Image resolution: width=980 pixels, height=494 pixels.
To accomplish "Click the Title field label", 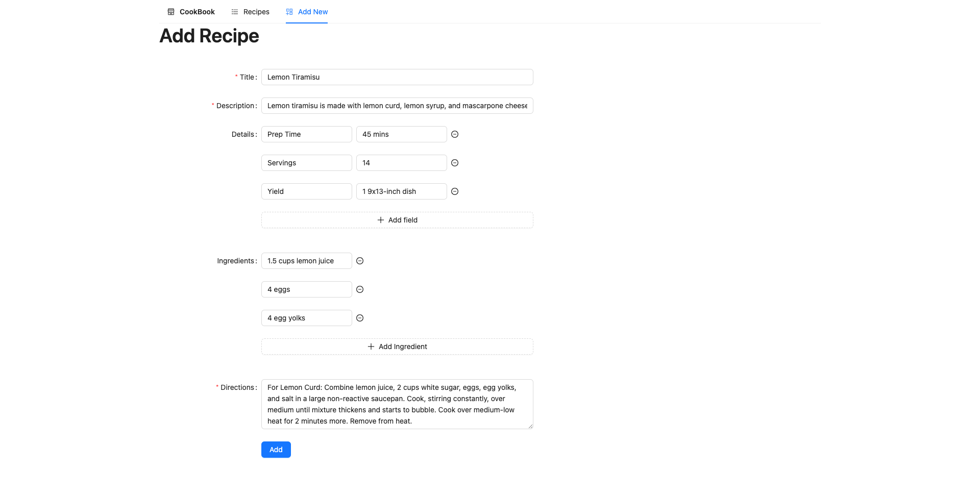I will (247, 77).
